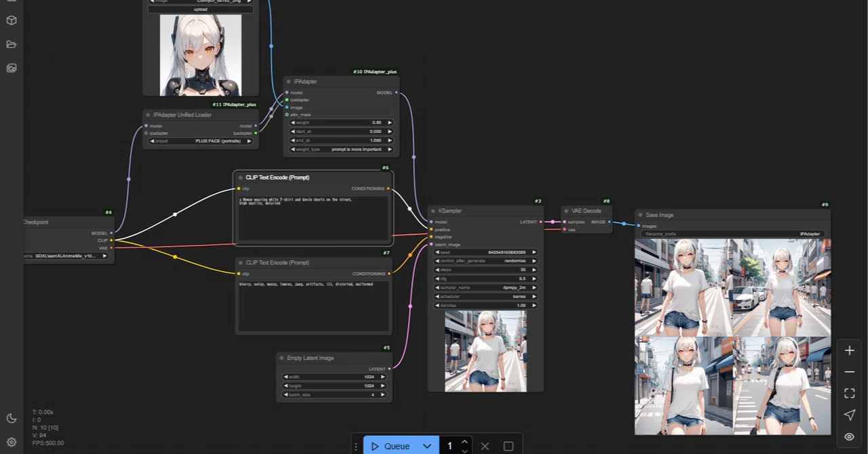The height and width of the screenshot is (454, 868).
Task: Click the batch count number field
Action: click(450, 446)
